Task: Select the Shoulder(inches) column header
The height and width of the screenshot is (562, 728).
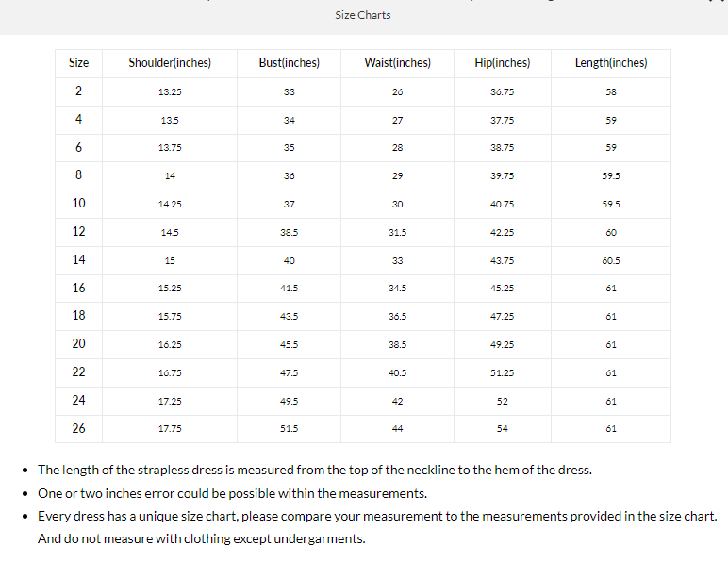Action: coord(170,63)
